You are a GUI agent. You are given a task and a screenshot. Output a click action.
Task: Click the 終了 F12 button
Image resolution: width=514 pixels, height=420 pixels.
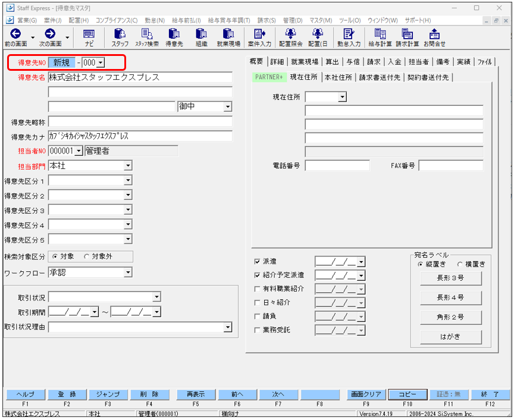tap(490, 394)
